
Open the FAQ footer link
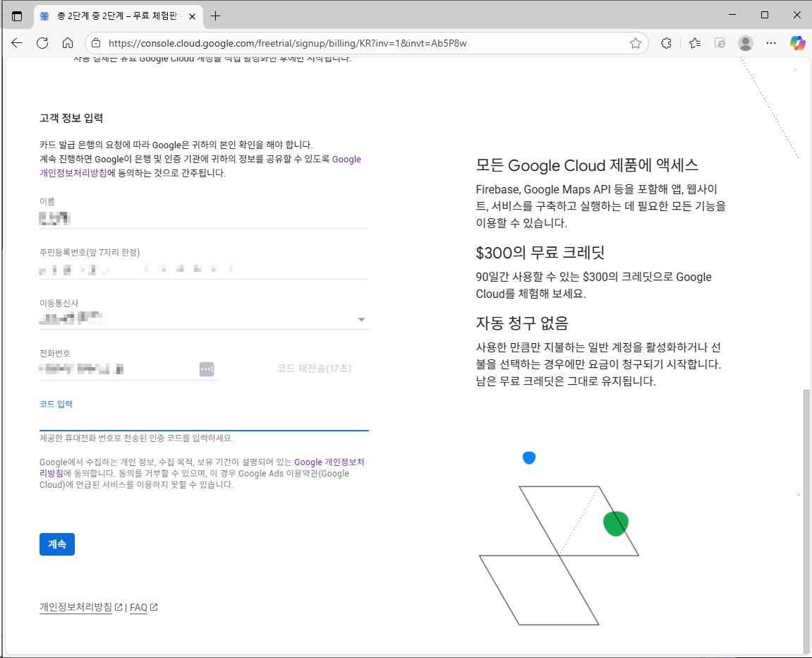138,606
